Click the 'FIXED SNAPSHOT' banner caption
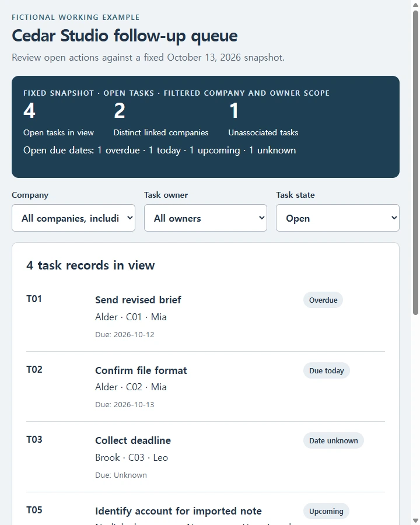This screenshot has height=525, width=420. click(177, 93)
